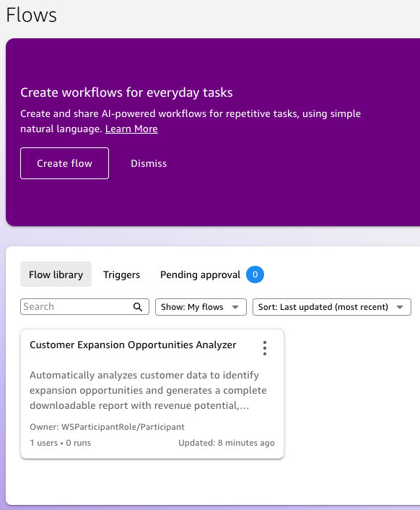Select the Flow library tab
Screen dimensions: 420x510
[x=56, y=275]
